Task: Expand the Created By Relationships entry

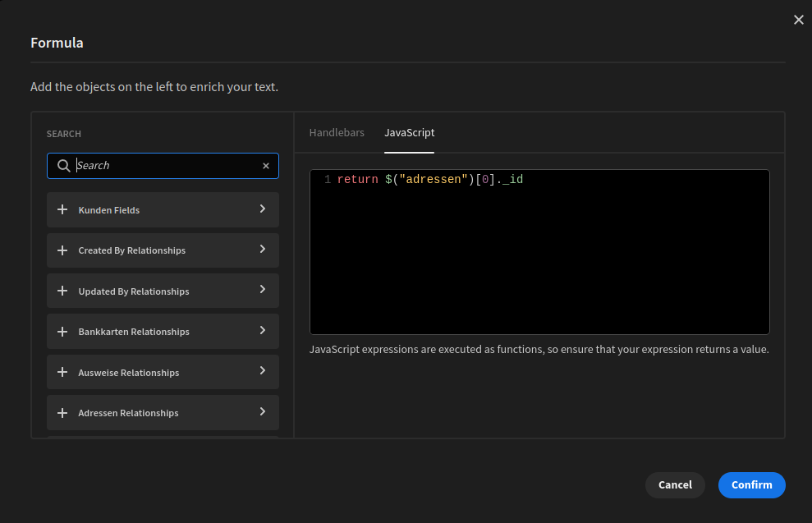Action: (x=263, y=250)
